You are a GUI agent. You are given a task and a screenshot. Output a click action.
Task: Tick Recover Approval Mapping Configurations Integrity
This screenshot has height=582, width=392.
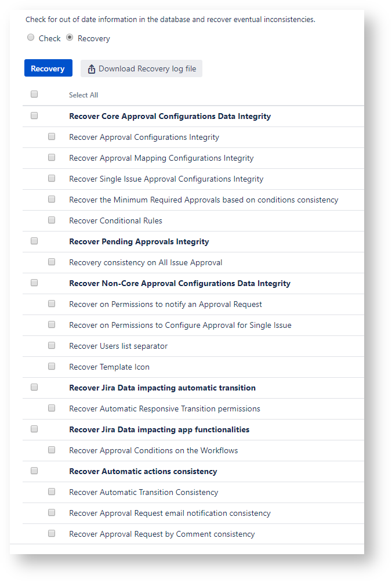pyautogui.click(x=52, y=157)
